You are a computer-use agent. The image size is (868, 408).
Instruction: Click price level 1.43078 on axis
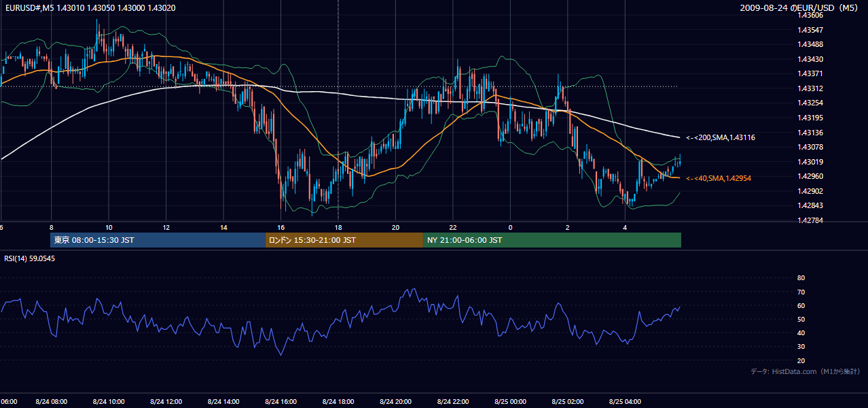(x=810, y=147)
